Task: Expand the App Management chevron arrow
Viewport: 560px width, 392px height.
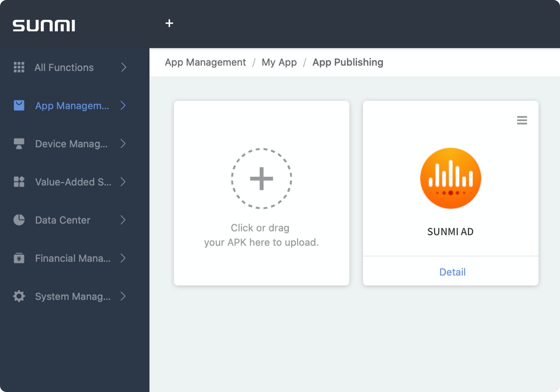Action: click(x=123, y=106)
